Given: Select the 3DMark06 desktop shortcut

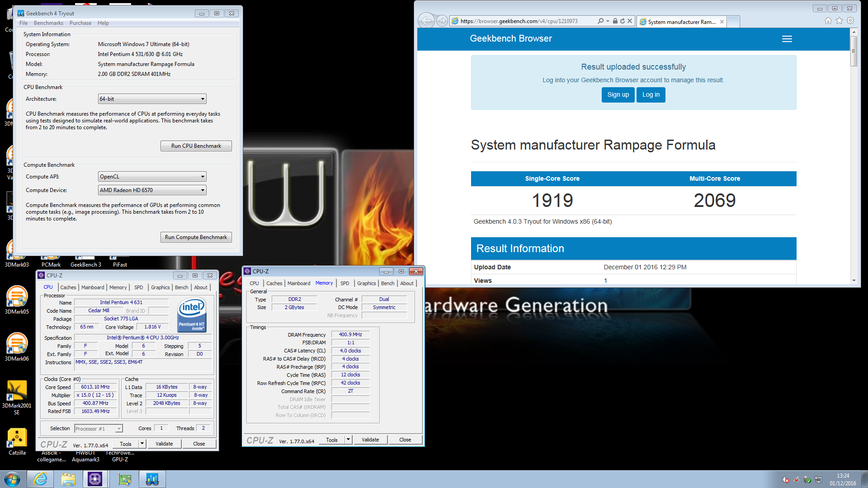Looking at the screenshot, I should tap(17, 347).
